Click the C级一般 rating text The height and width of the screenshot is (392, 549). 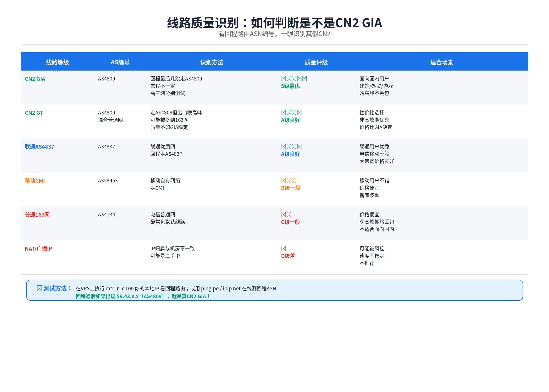[290, 222]
